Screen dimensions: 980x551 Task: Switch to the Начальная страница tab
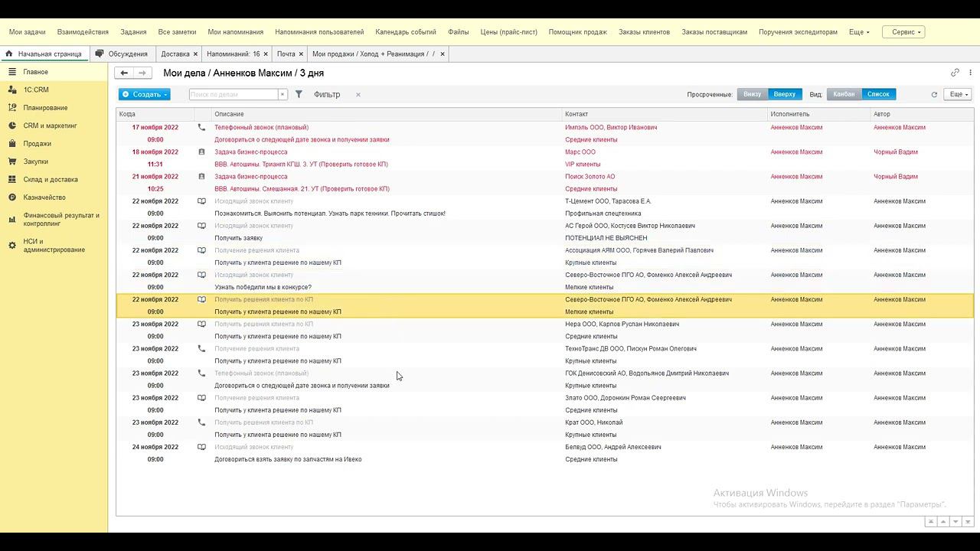44,54
